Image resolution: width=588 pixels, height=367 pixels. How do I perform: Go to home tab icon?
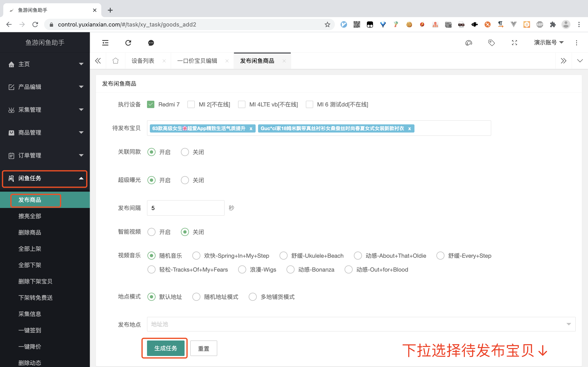coord(115,61)
